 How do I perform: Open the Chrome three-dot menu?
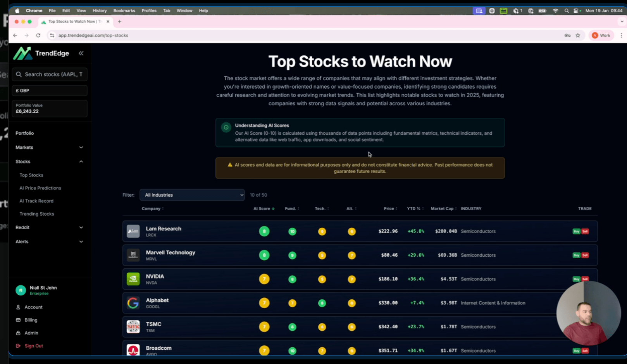coord(621,35)
